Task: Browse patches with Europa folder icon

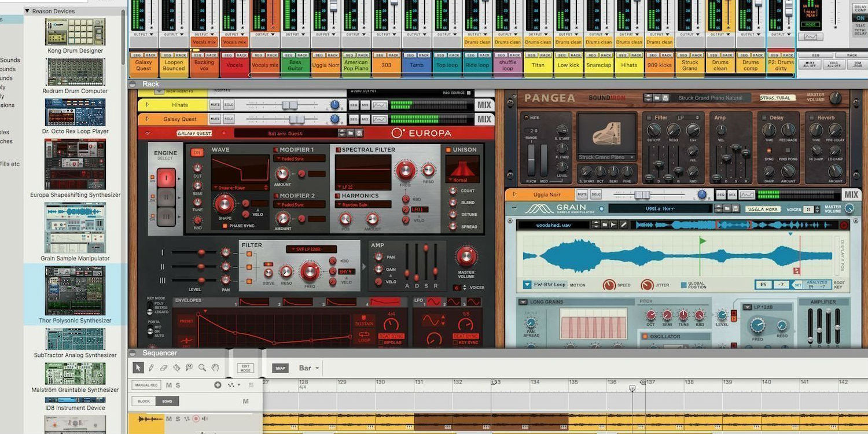Action: [x=351, y=133]
